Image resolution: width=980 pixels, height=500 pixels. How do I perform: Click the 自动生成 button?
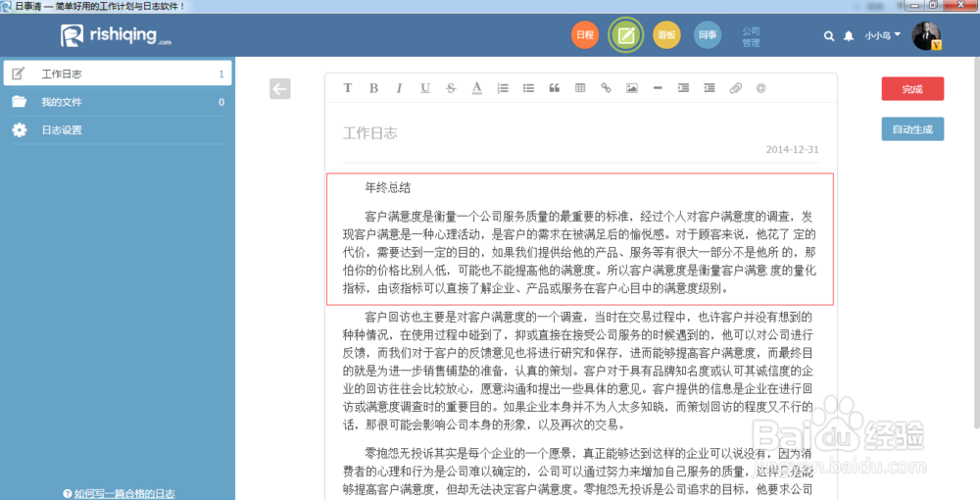click(912, 129)
